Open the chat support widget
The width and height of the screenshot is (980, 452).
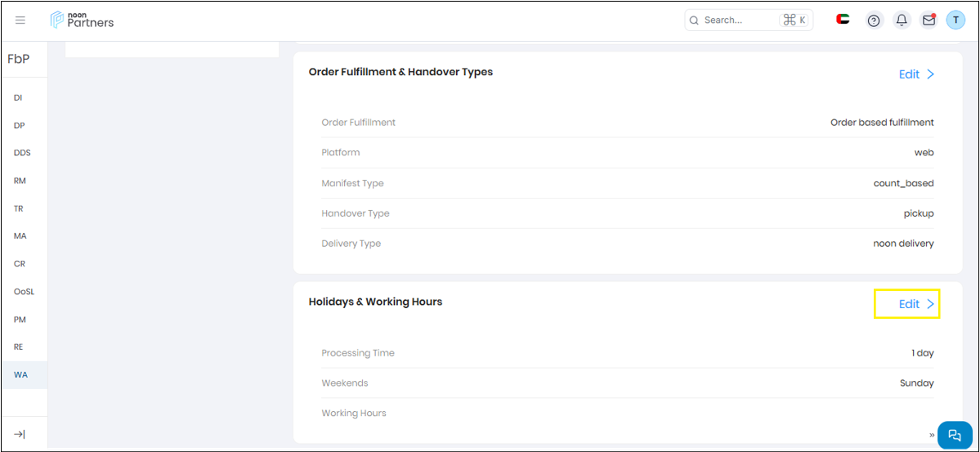[x=954, y=435]
